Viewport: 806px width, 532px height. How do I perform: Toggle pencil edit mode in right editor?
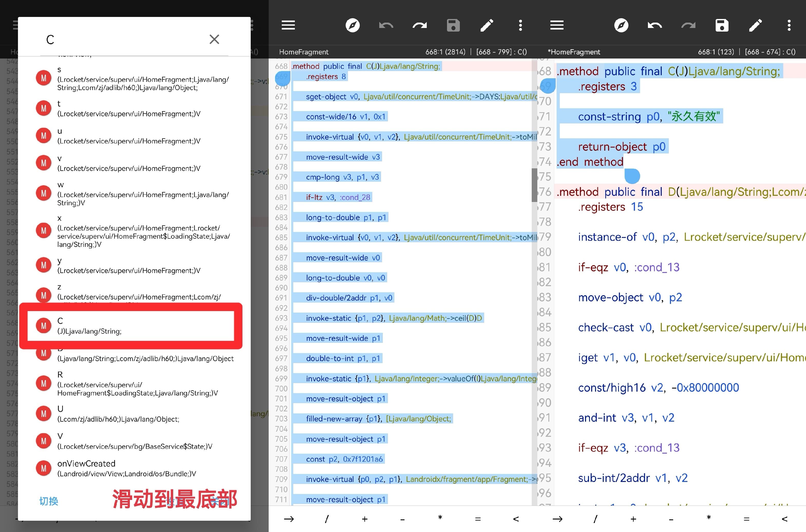(755, 25)
